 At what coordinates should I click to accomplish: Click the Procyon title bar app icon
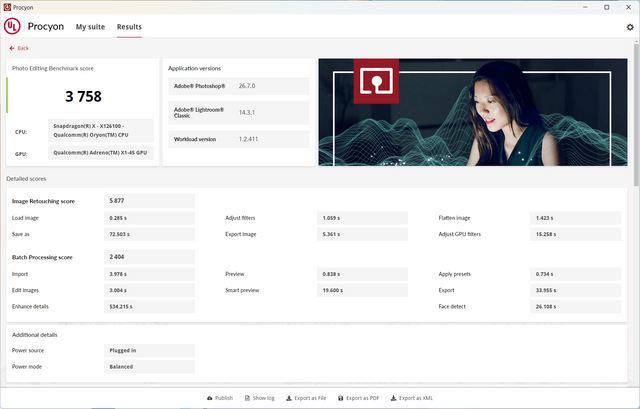click(7, 7)
